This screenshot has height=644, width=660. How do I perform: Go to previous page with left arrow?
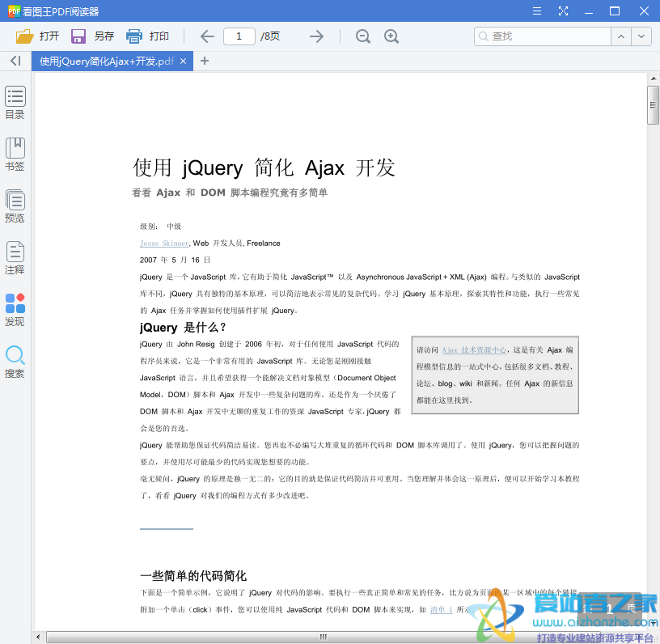coord(207,36)
